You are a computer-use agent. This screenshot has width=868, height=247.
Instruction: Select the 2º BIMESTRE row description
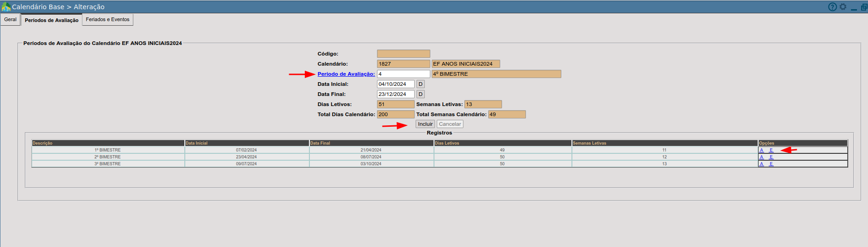tap(108, 157)
